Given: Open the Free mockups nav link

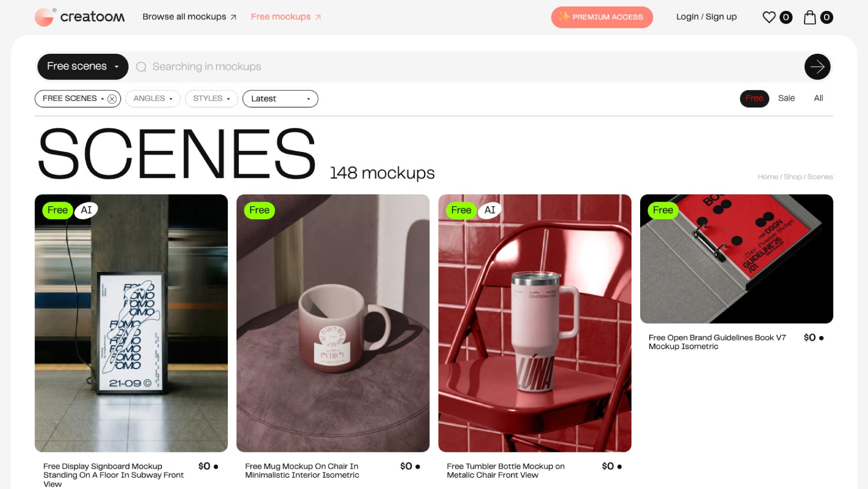Looking at the screenshot, I should [286, 17].
